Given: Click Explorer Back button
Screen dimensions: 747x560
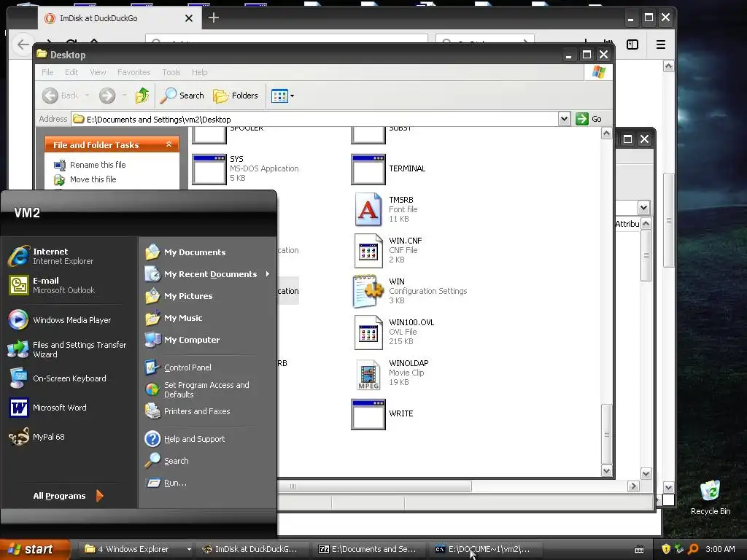Looking at the screenshot, I should point(60,96).
